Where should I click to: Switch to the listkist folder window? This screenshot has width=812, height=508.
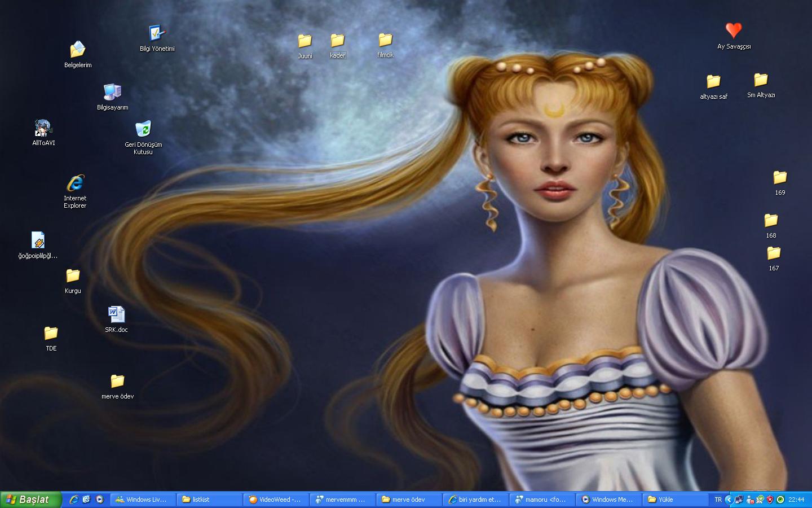coord(210,500)
